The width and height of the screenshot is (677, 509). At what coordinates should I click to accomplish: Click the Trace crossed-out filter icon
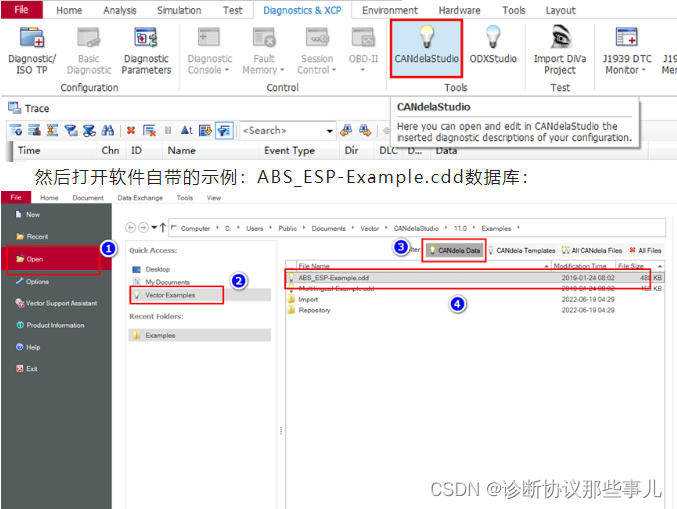point(89,130)
